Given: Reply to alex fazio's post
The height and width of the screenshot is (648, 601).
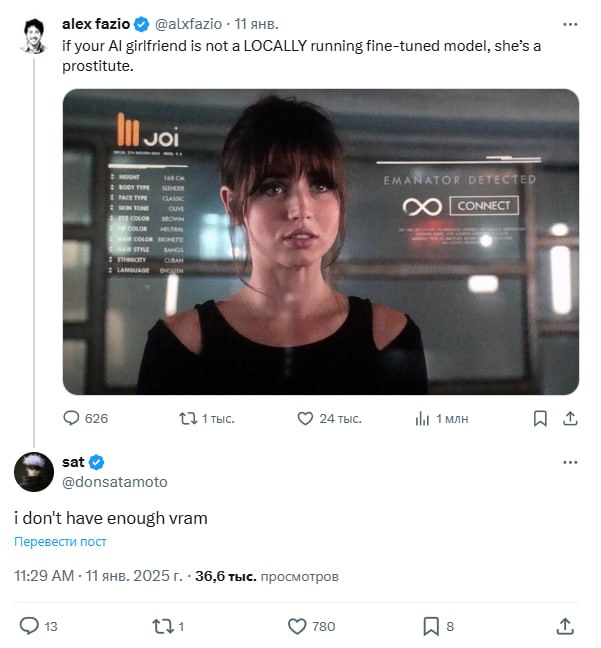Looking at the screenshot, I should click(72, 418).
